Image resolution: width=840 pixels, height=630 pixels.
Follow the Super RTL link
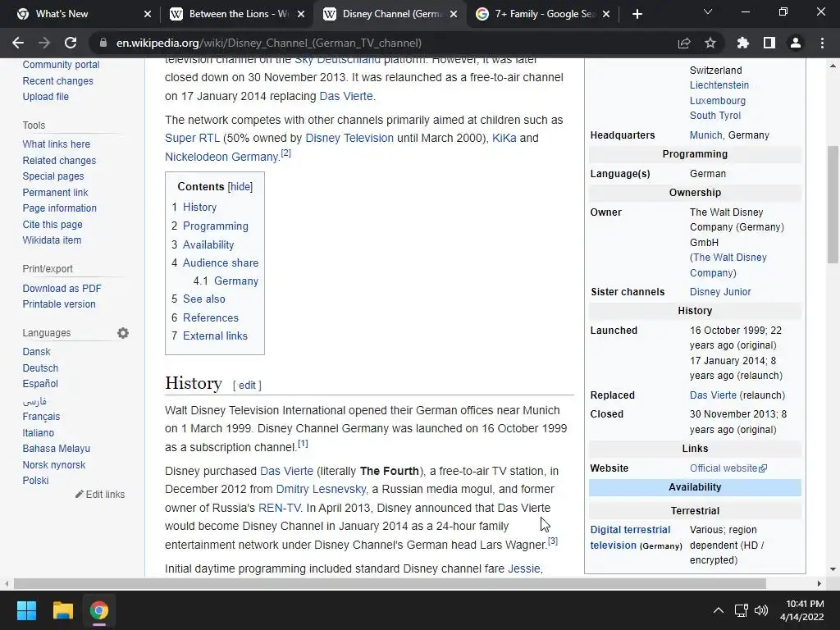point(192,138)
